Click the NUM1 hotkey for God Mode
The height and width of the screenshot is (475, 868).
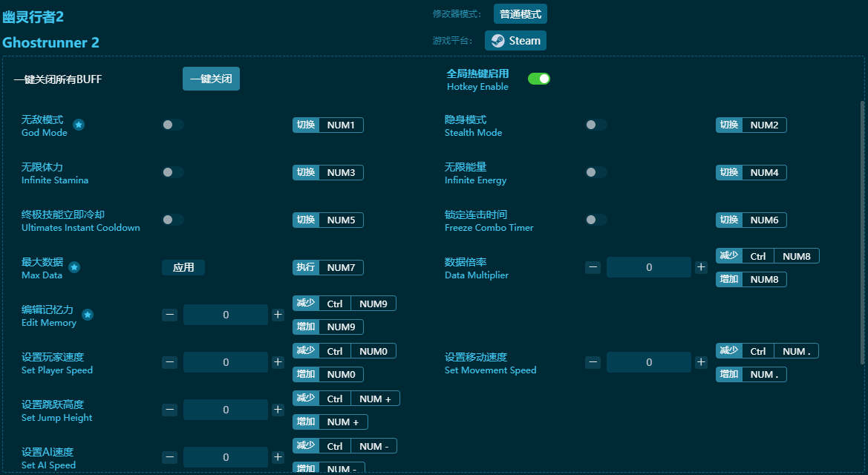coord(341,125)
